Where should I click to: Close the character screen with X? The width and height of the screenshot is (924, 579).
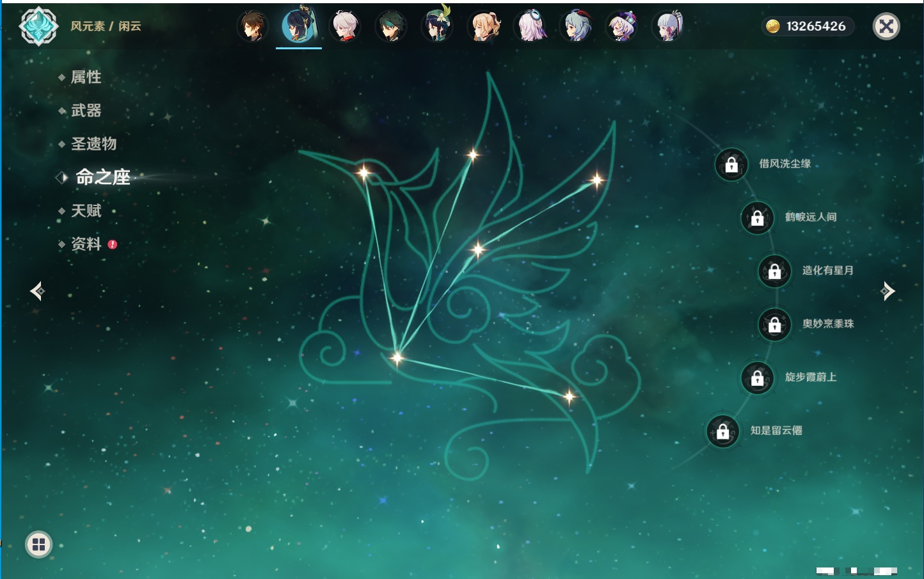tap(886, 26)
